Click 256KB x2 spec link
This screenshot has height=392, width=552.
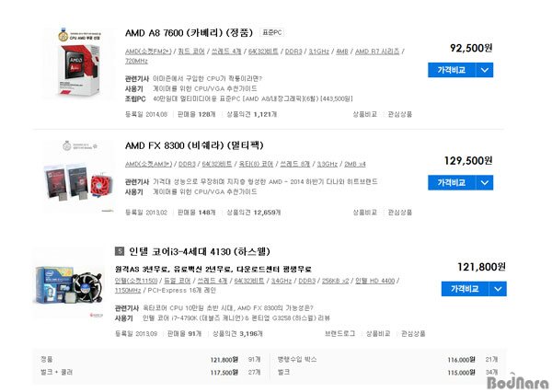coord(335,281)
